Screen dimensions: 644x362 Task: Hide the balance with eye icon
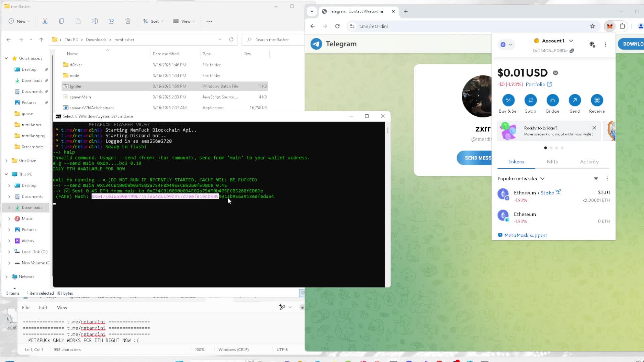click(555, 73)
